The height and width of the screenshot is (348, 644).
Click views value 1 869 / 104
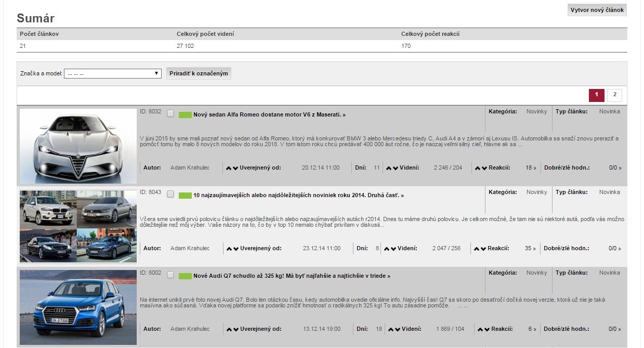pyautogui.click(x=450, y=329)
